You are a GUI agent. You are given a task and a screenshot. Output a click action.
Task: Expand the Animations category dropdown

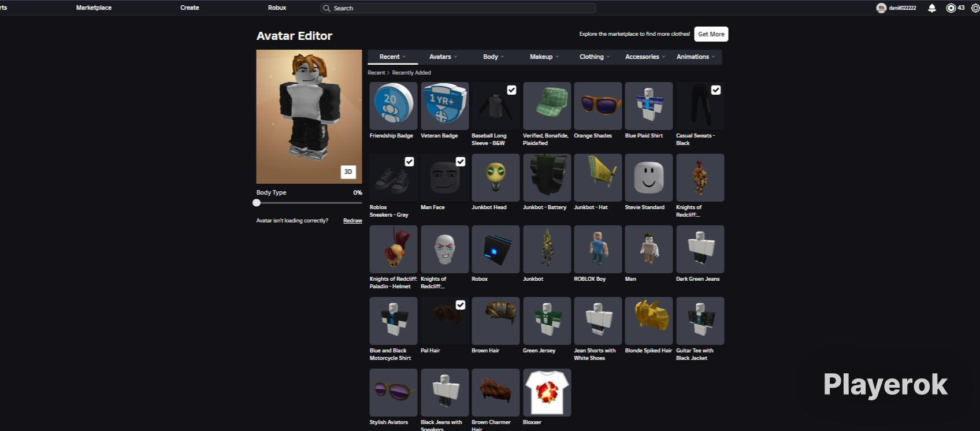[696, 57]
